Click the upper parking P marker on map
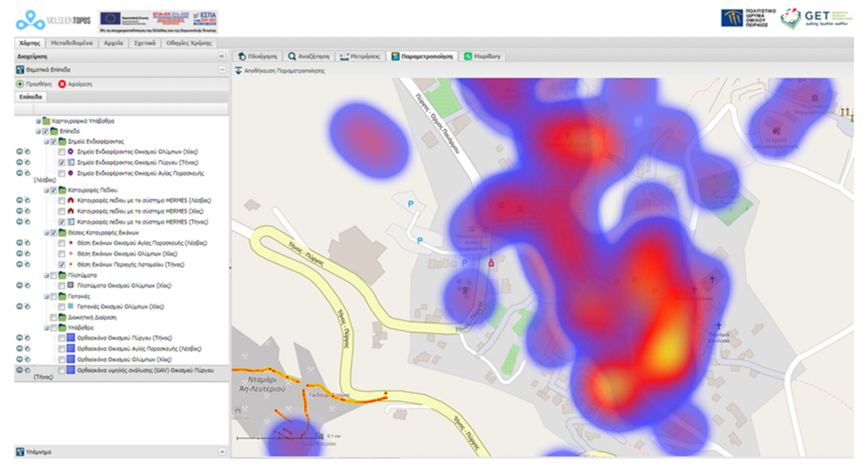The width and height of the screenshot is (868, 469). [410, 204]
